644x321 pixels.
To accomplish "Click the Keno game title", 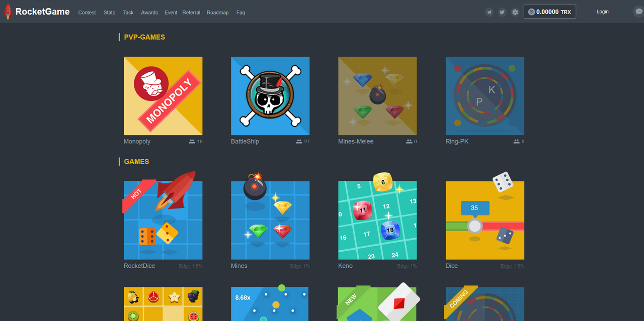I will (345, 266).
